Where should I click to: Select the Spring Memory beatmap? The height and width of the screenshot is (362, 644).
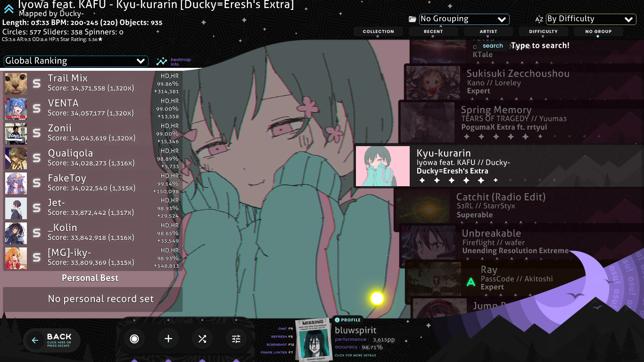tap(521, 122)
